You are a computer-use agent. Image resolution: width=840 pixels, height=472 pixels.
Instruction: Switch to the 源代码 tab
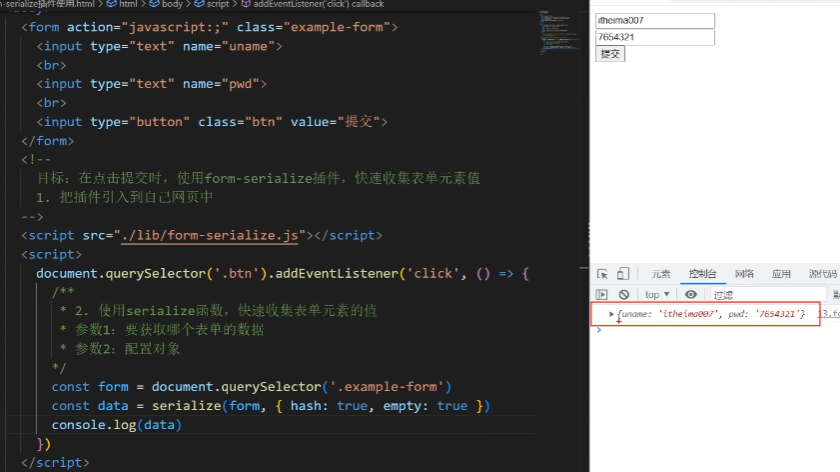[823, 274]
